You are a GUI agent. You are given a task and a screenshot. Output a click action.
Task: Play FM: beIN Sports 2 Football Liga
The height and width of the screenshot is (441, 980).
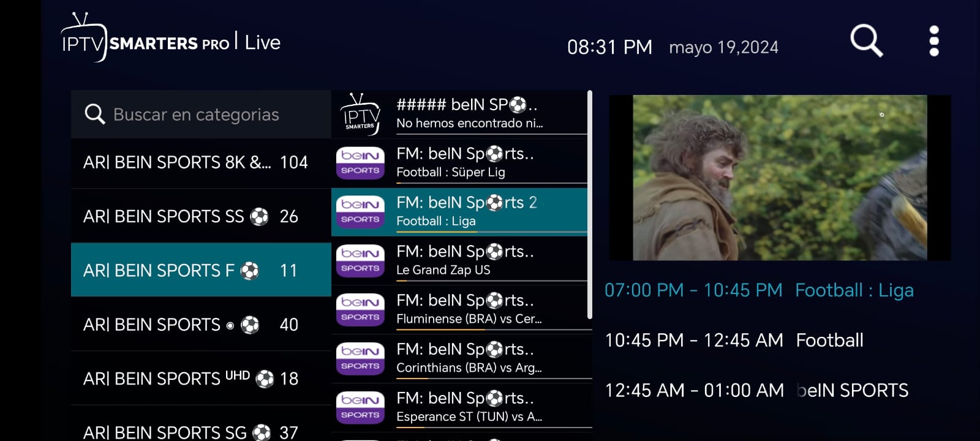click(x=459, y=211)
